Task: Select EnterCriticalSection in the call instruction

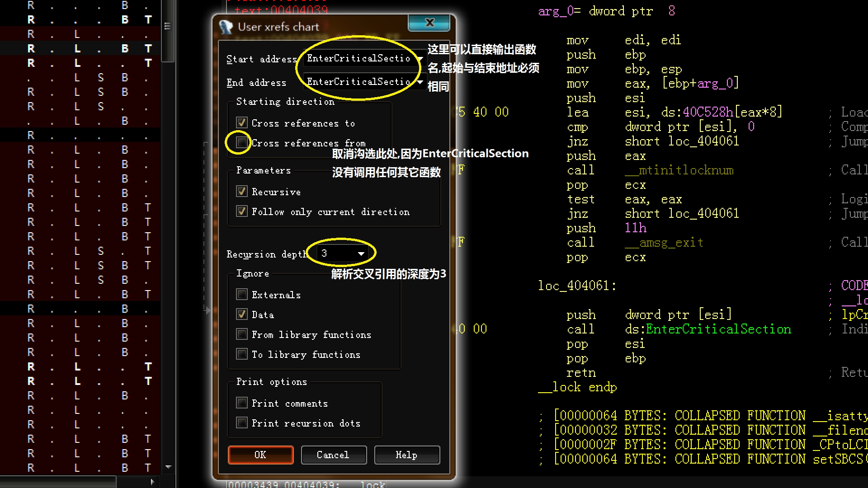Action: point(719,329)
